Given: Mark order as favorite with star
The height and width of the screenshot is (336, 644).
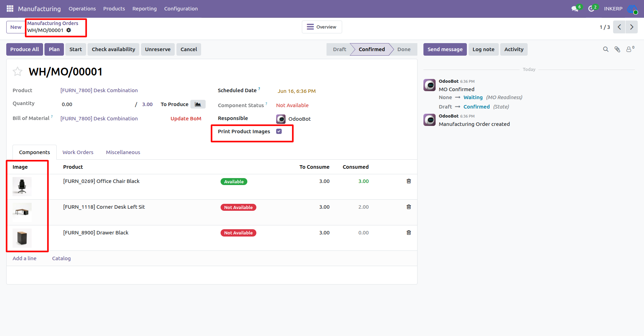Looking at the screenshot, I should coord(17,72).
